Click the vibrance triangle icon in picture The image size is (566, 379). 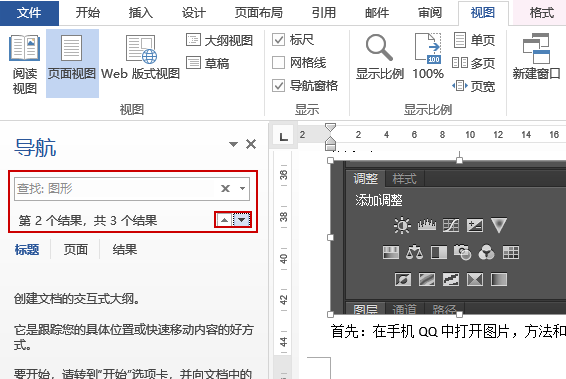[499, 225]
